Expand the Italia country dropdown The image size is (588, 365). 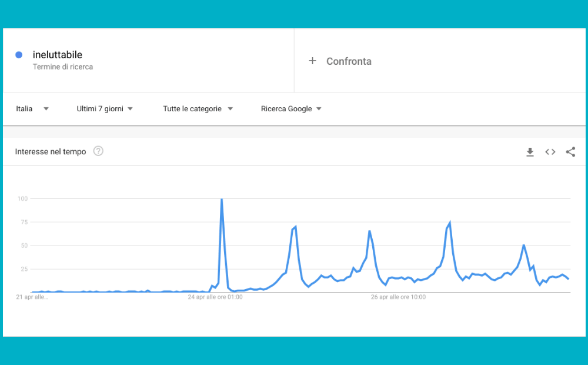click(x=32, y=108)
